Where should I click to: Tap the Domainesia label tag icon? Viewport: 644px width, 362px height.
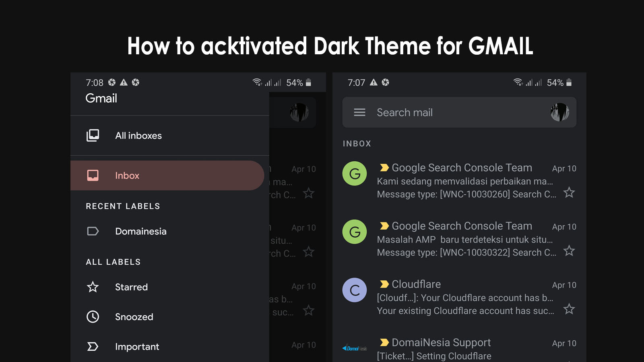(93, 231)
